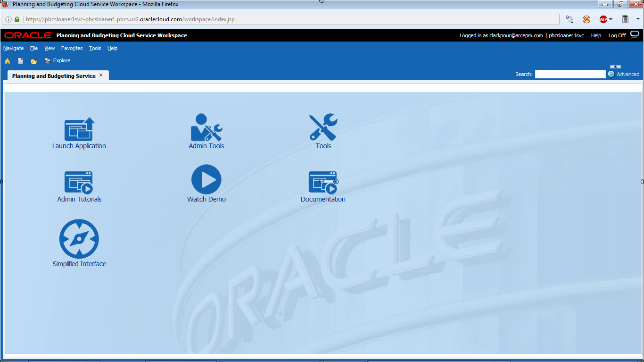Click the Log Off link

(617, 35)
